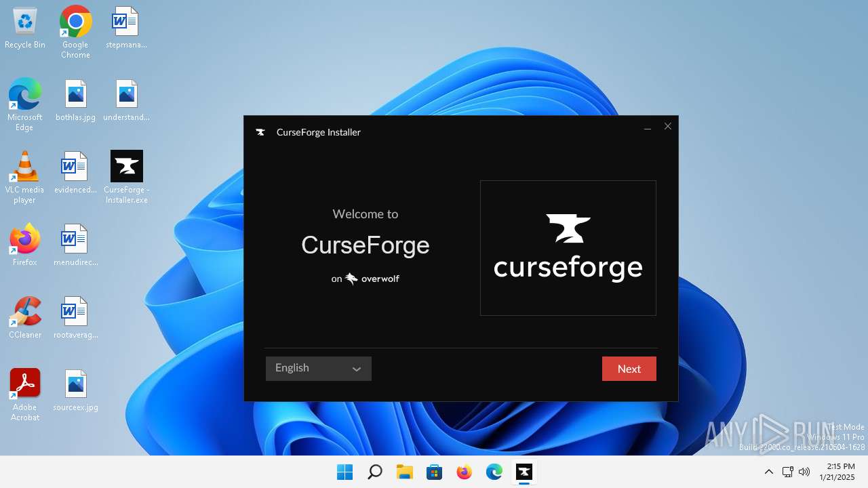Select CCleaner desktop shortcut
868x488 pixels.
click(x=25, y=318)
